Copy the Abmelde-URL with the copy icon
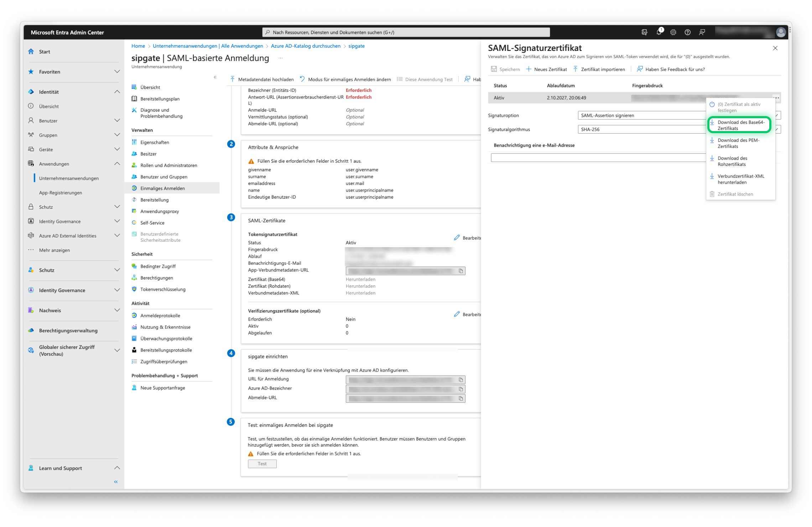812x527 pixels. coord(461,398)
